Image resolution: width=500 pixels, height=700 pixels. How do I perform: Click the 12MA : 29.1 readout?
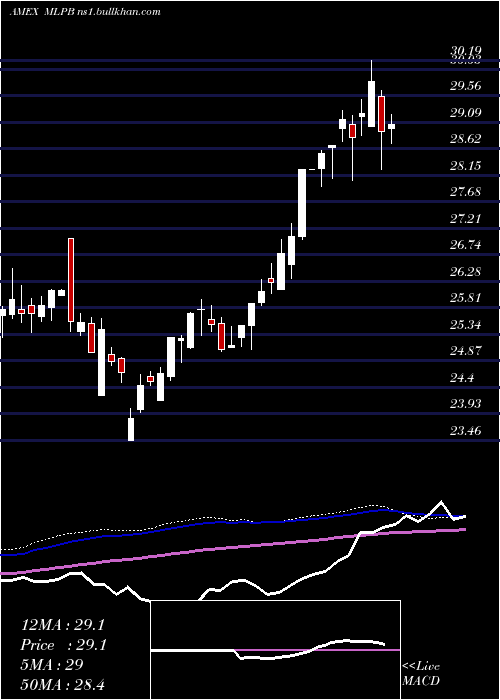coord(63,625)
